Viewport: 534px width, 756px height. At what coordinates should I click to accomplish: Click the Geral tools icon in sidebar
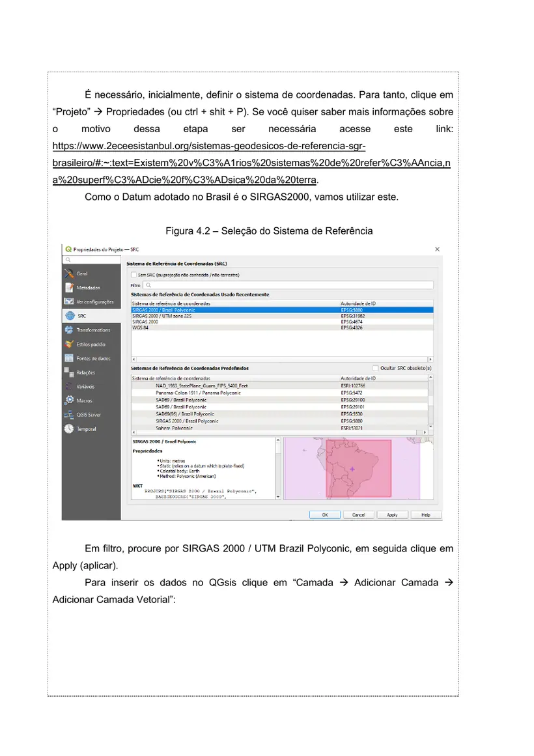pos(69,273)
